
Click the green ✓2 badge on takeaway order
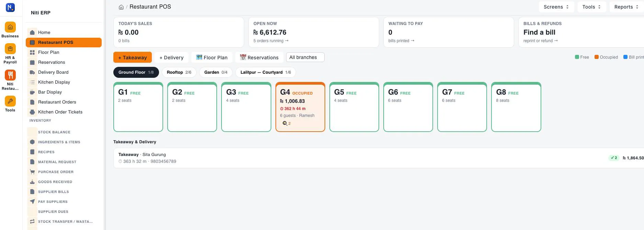coord(614,158)
